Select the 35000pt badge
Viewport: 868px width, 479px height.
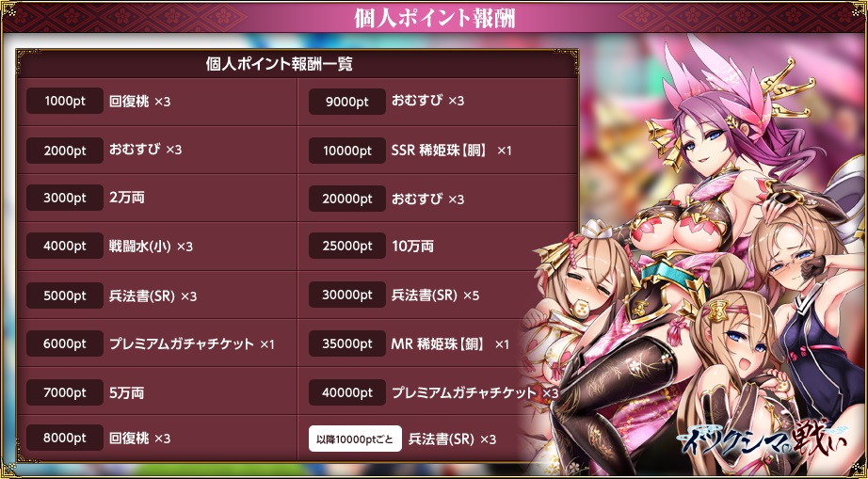click(x=347, y=343)
